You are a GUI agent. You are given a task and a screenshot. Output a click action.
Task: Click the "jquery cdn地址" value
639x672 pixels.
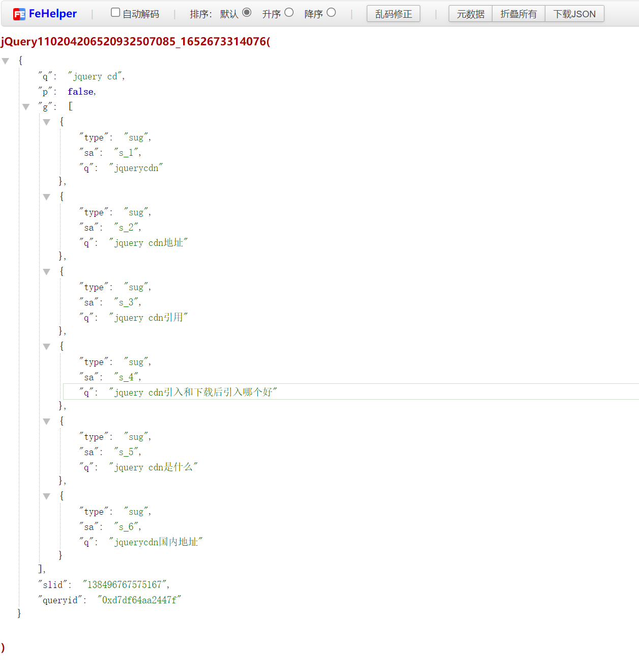148,243
